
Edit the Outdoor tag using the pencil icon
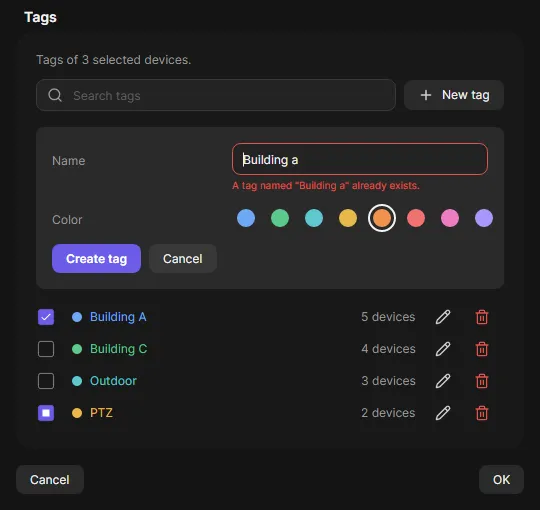[443, 381]
